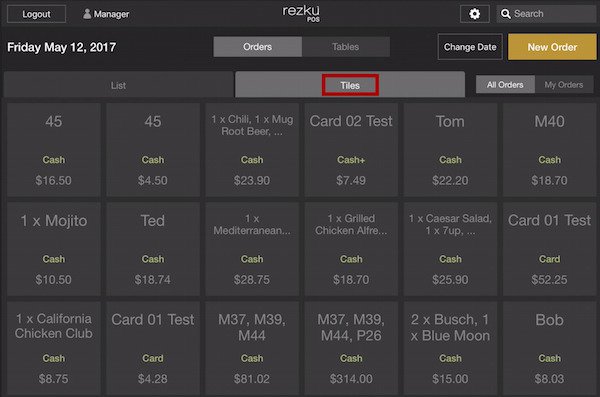
Task: Click the Friday May 12, 2017 date text
Action: tap(62, 47)
